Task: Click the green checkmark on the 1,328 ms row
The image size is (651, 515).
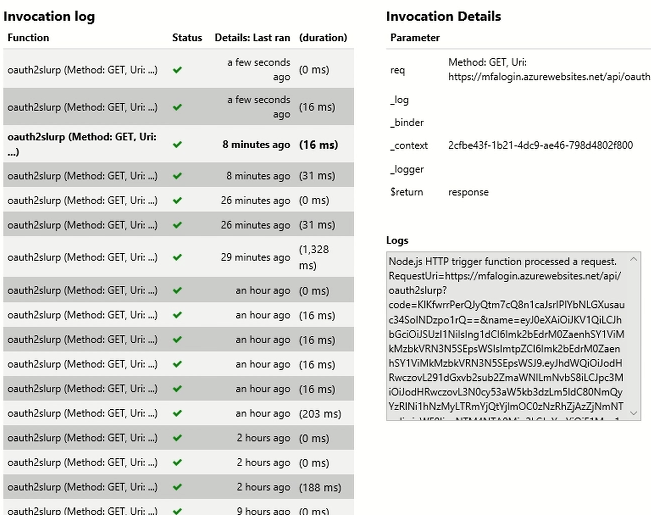Action: coord(177,257)
